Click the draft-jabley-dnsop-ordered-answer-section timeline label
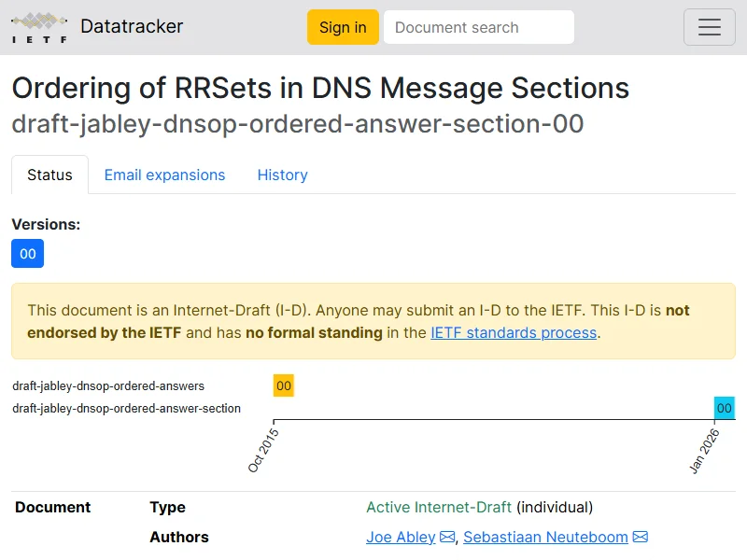 [x=126, y=408]
